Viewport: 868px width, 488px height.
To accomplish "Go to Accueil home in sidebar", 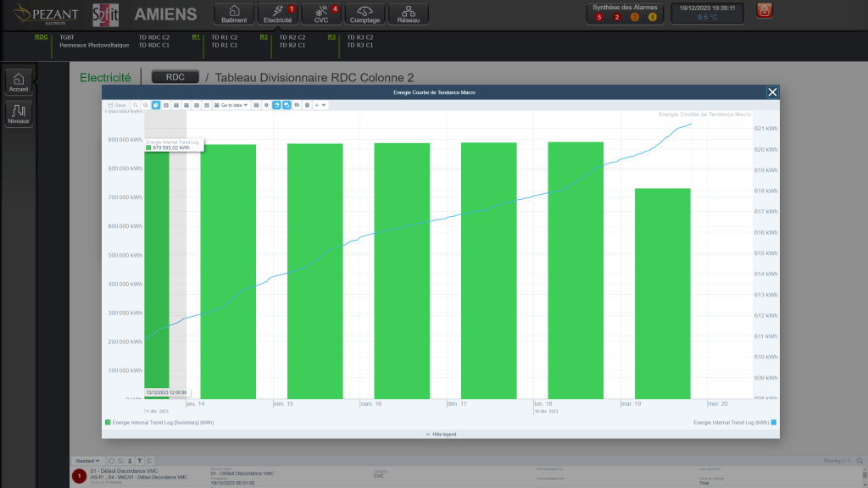I will pyautogui.click(x=19, y=81).
